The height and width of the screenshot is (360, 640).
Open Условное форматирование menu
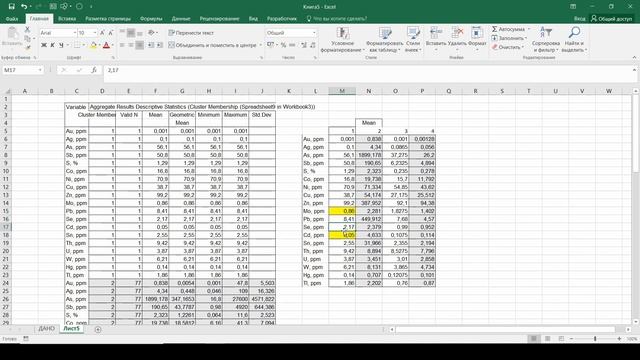pos(342,40)
